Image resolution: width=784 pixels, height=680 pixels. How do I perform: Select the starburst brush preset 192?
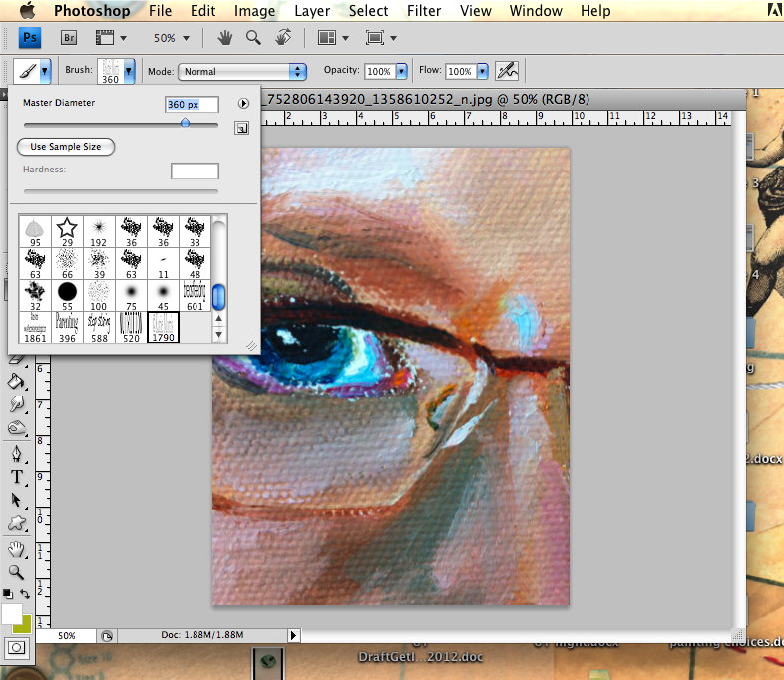click(99, 232)
